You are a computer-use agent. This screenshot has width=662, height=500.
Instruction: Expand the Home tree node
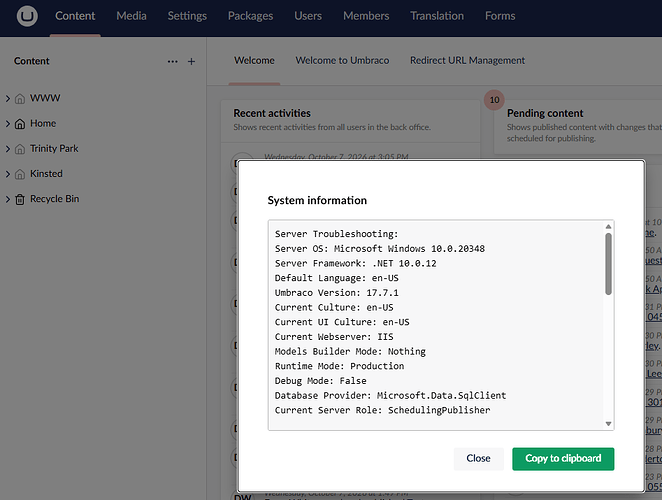click(x=8, y=124)
